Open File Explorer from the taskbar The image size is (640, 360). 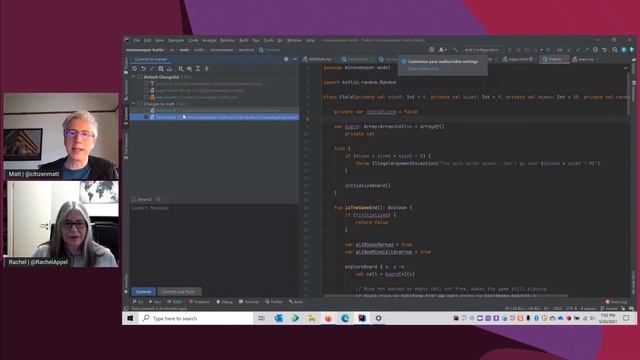click(311, 318)
